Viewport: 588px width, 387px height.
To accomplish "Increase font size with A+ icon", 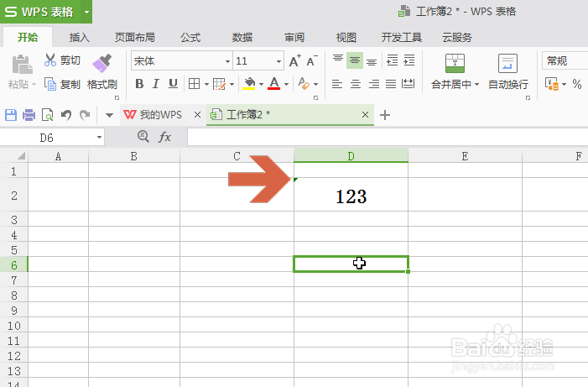I will [x=295, y=60].
